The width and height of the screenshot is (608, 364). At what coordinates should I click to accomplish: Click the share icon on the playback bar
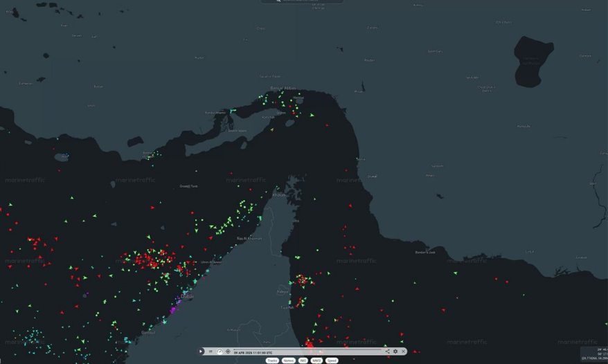click(387, 352)
